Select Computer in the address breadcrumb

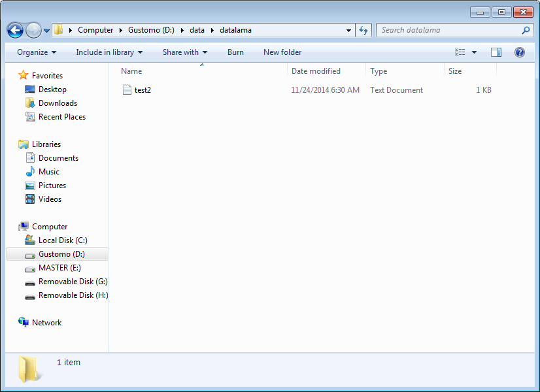(x=95, y=30)
